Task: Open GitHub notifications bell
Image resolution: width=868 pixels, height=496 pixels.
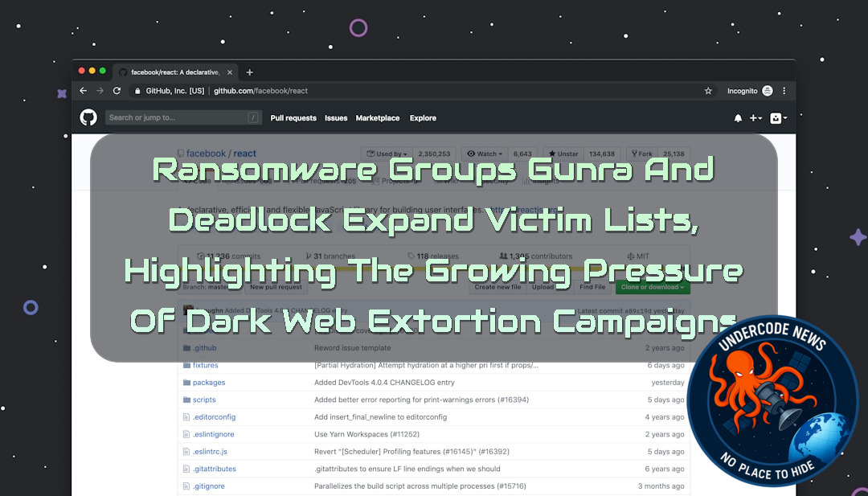Action: point(738,118)
